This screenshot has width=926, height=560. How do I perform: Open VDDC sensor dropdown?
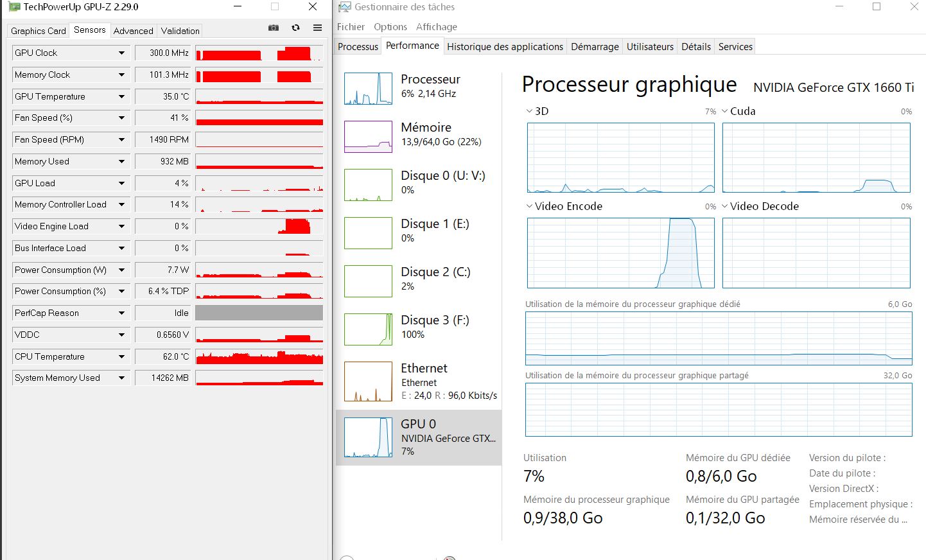[x=121, y=335]
